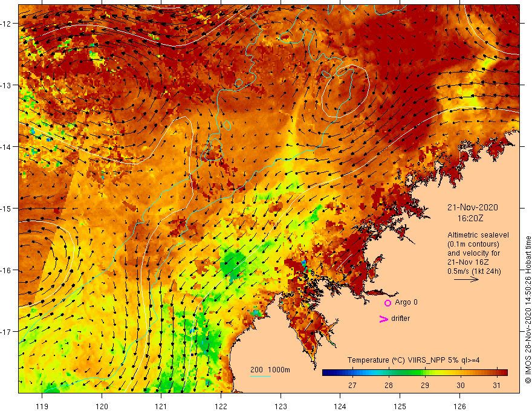Click the "200 1000m" bathymetry legend text
The image size is (532, 411).
pyautogui.click(x=270, y=370)
